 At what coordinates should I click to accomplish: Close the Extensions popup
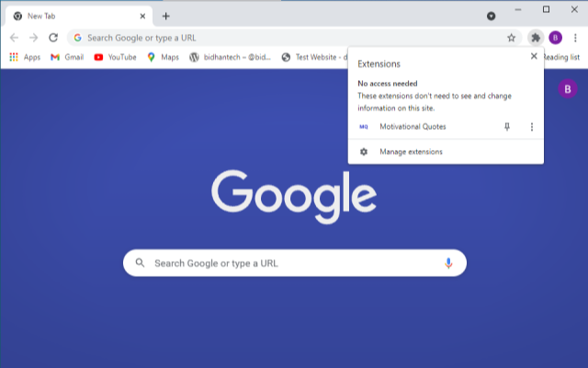(x=534, y=56)
